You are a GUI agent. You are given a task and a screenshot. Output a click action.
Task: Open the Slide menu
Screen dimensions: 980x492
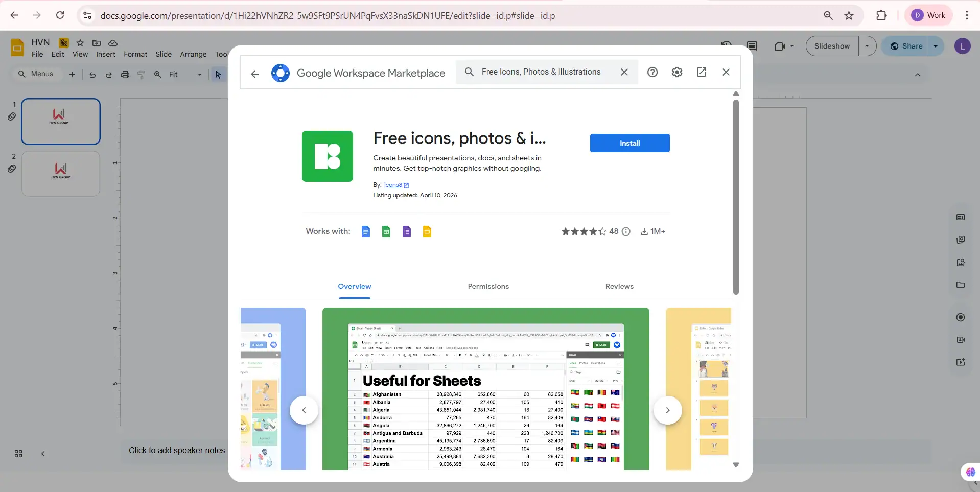pyautogui.click(x=163, y=54)
